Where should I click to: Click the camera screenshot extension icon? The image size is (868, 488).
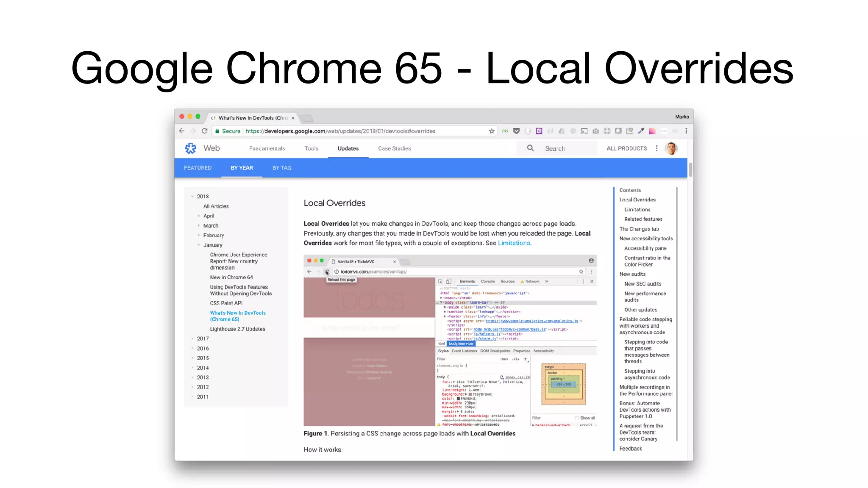595,131
